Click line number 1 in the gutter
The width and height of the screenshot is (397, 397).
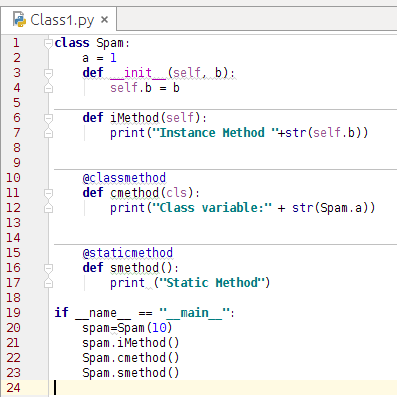tap(16, 43)
